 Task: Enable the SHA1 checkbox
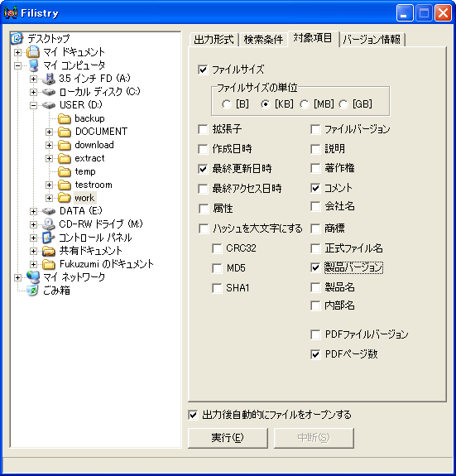[217, 288]
